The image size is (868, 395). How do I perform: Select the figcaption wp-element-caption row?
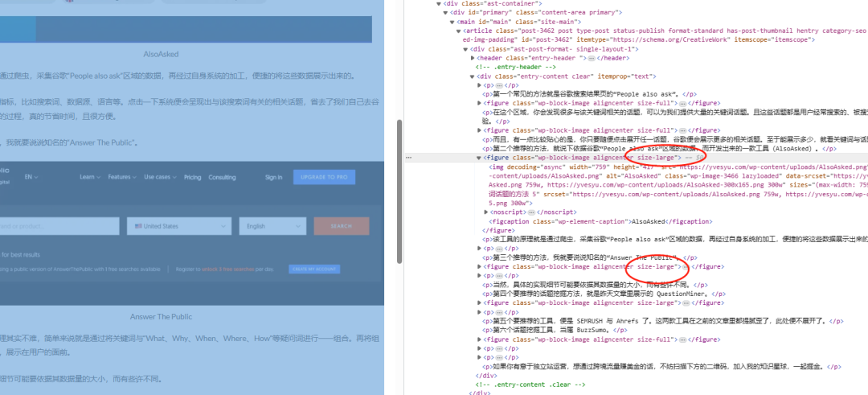tap(600, 221)
